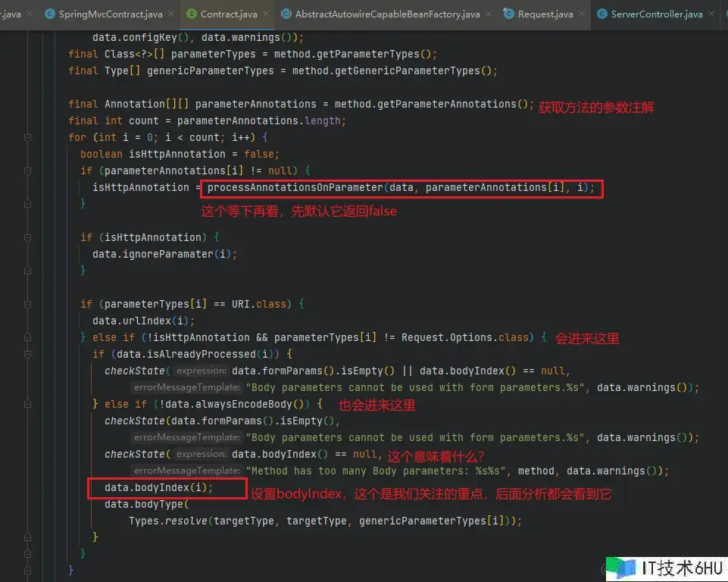Fold the parameterAnnotations null-check if block
728x582 pixels.
(27, 171)
